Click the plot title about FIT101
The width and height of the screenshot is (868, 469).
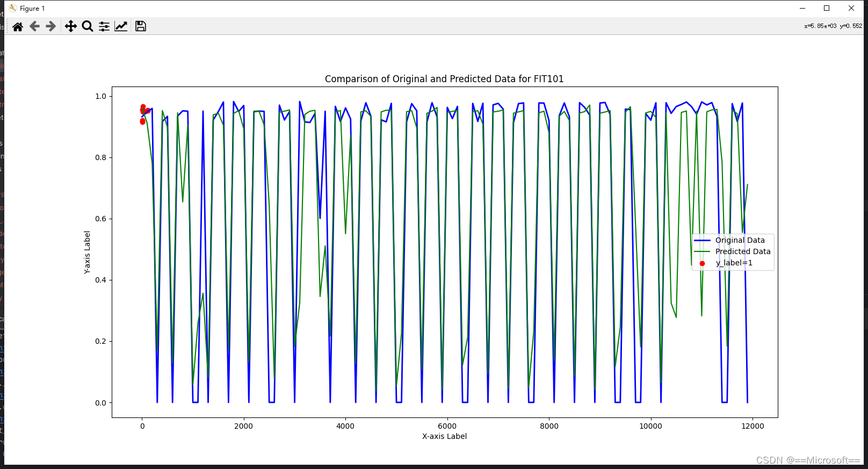click(x=444, y=79)
